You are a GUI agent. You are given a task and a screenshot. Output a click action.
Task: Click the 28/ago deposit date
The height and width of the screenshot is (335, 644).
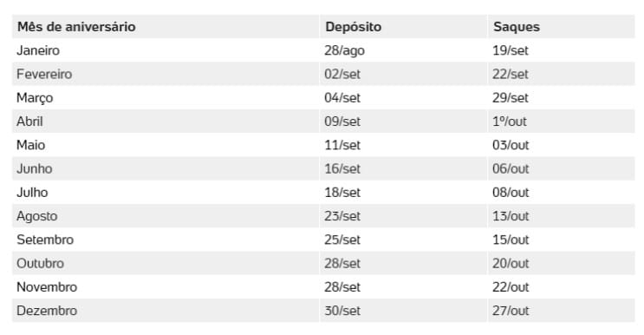coord(344,50)
